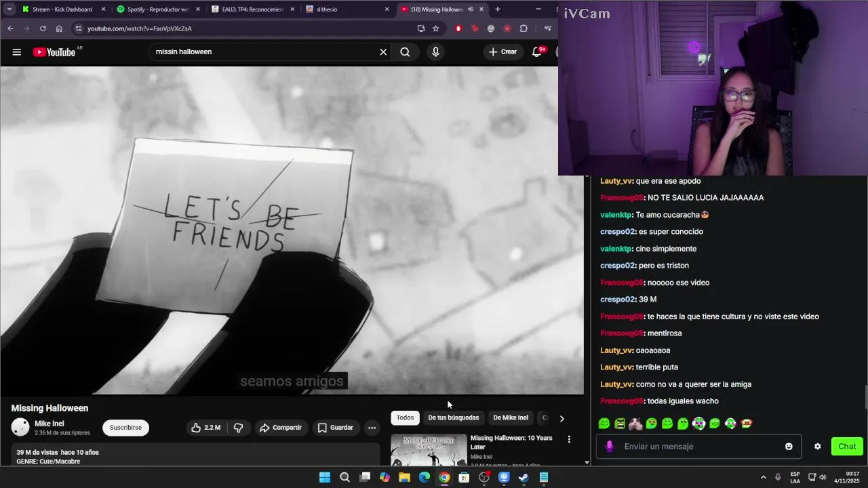This screenshot has height=488, width=868.
Task: Open the emoji picker in chat input
Action: click(789, 446)
